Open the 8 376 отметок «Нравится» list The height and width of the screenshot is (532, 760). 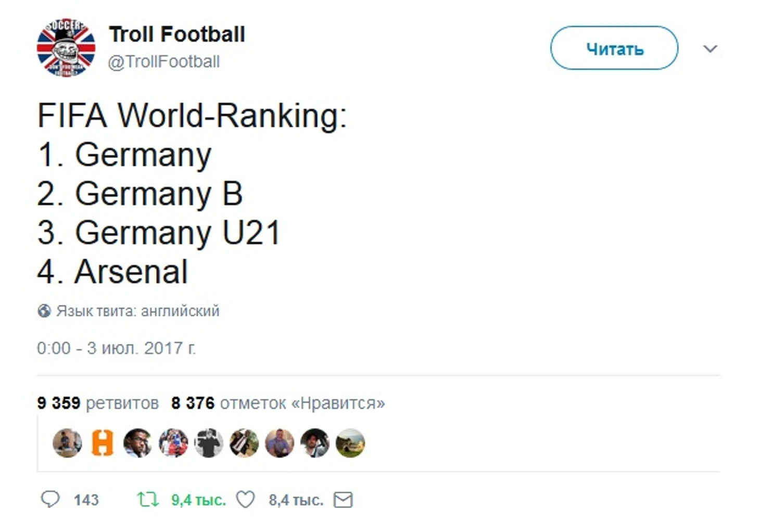[x=278, y=403]
